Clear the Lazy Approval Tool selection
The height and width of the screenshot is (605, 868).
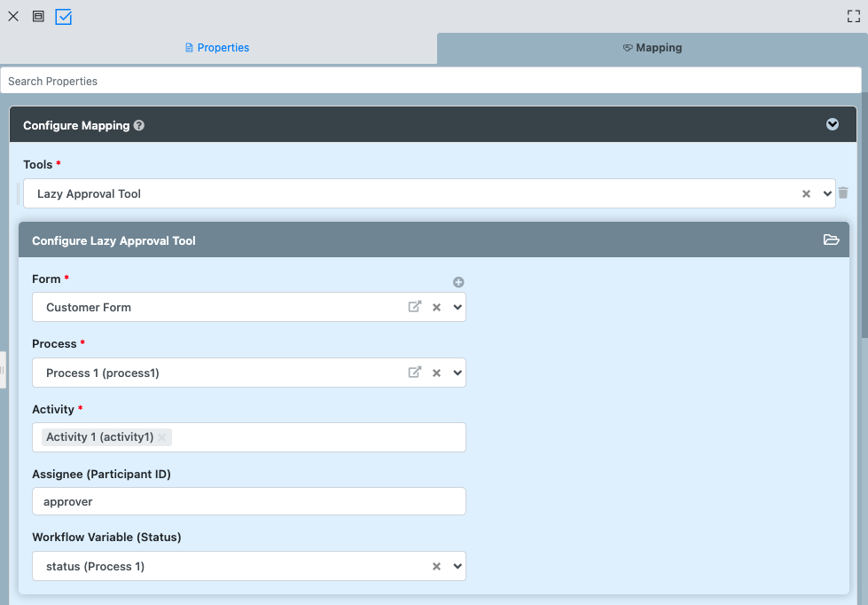(x=806, y=194)
